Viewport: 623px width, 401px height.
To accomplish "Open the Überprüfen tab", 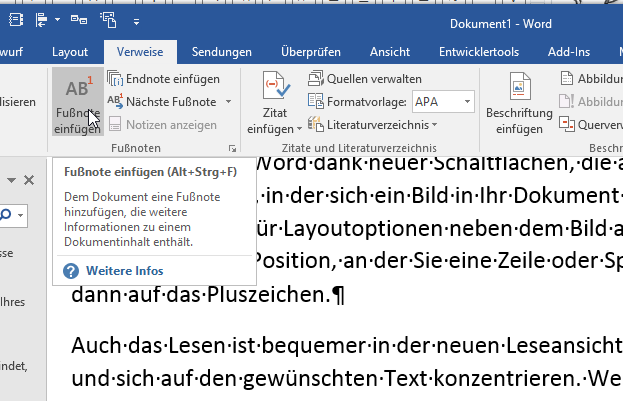I will pos(311,52).
